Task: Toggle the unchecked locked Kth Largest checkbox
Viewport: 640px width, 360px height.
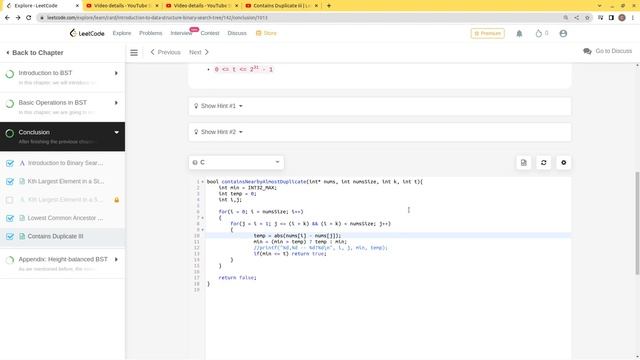Action: click(x=10, y=200)
